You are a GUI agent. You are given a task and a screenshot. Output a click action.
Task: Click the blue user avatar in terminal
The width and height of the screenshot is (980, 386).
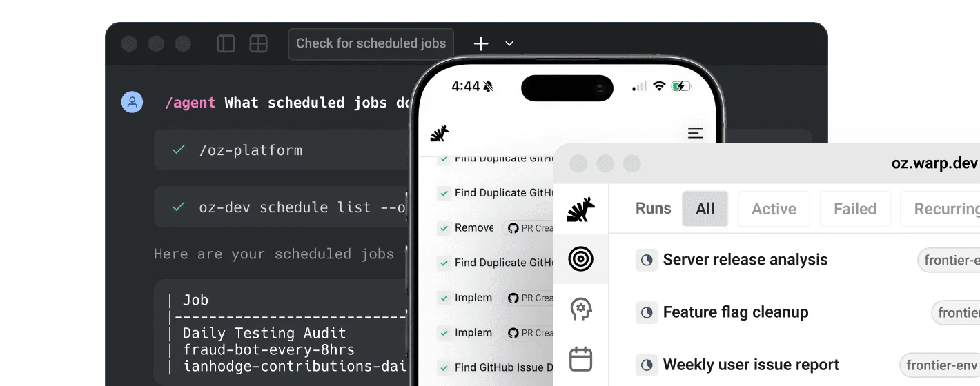click(132, 103)
